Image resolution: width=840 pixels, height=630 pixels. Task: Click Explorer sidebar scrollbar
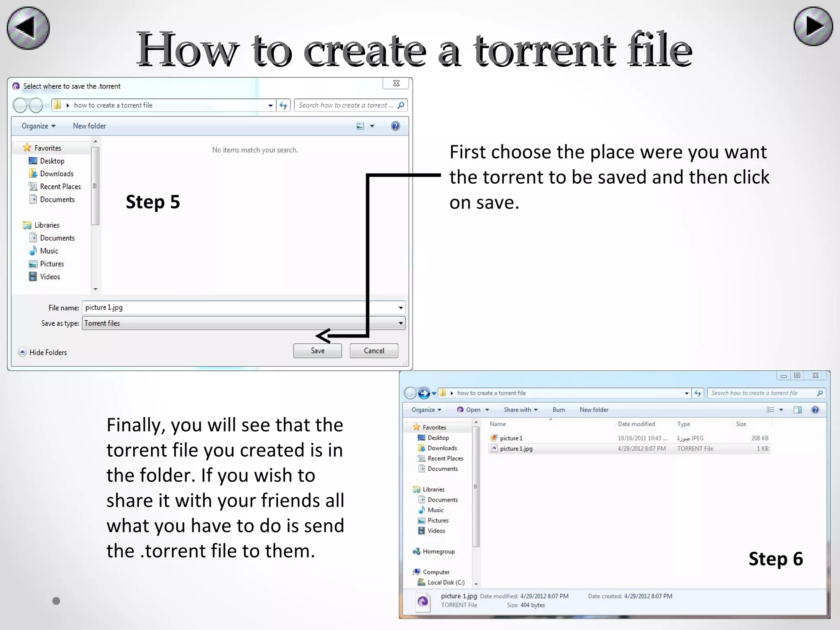pos(476,487)
